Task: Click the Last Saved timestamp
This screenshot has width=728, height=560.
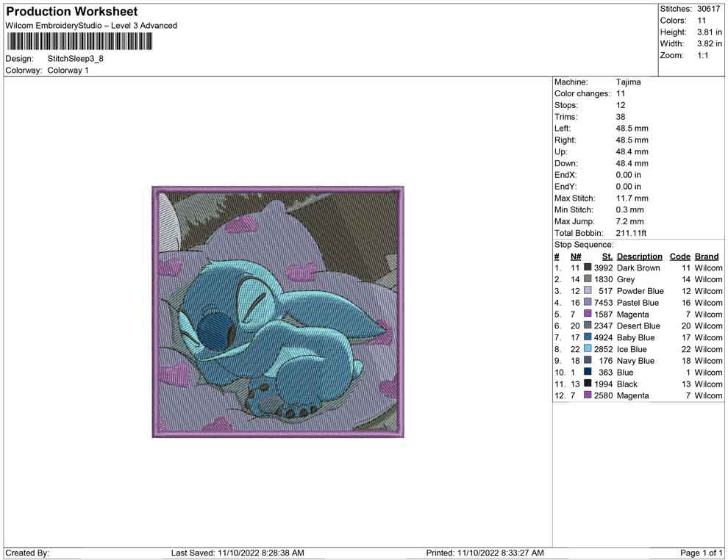Action: [238, 553]
